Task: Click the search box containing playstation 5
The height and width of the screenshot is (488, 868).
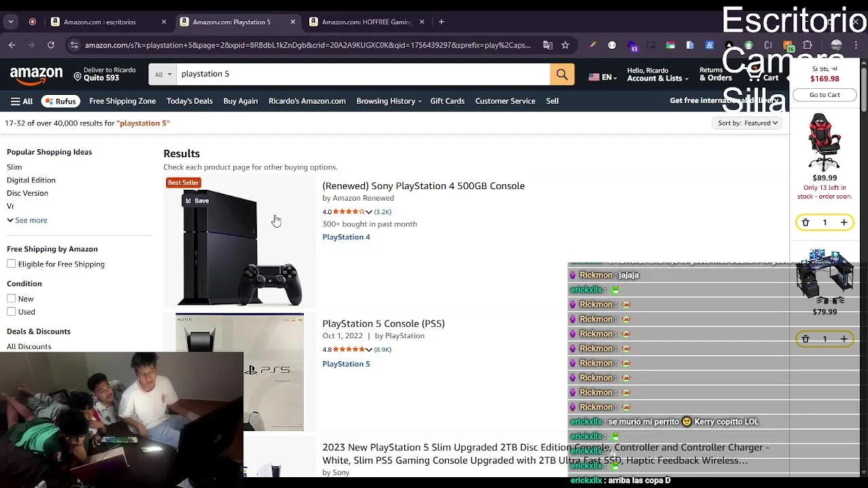Action: [x=363, y=74]
